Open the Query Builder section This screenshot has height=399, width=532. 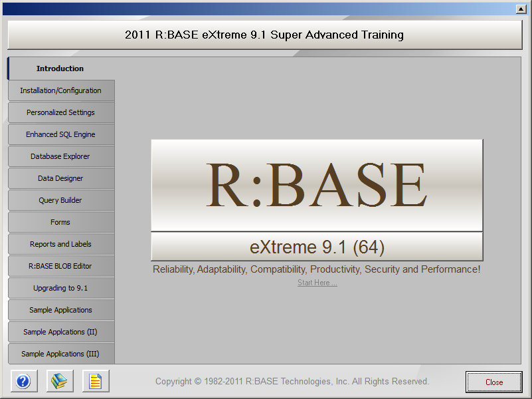[x=61, y=200]
